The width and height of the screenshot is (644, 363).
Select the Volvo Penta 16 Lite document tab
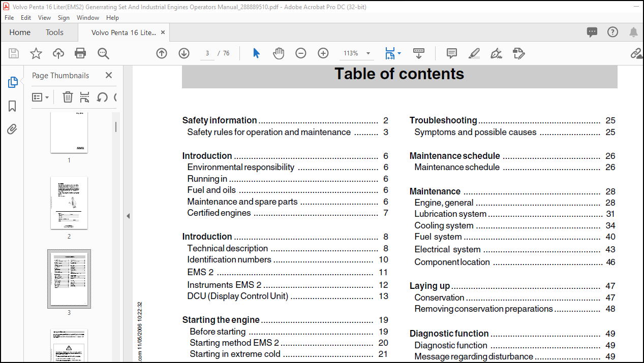[124, 32]
